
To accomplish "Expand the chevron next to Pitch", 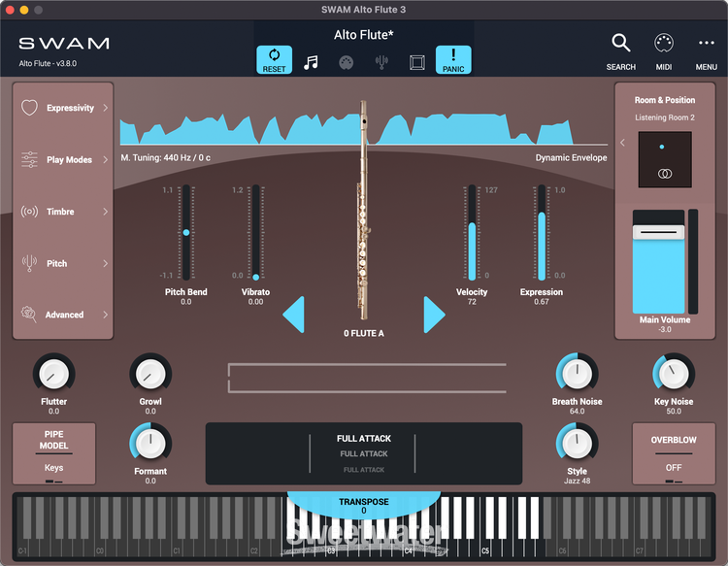I will pyautogui.click(x=106, y=263).
